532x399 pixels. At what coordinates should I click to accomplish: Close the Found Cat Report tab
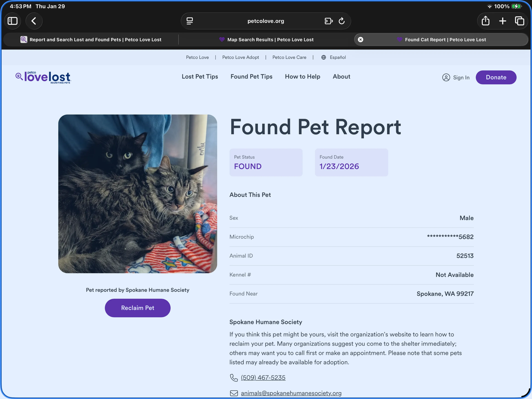[360, 39]
